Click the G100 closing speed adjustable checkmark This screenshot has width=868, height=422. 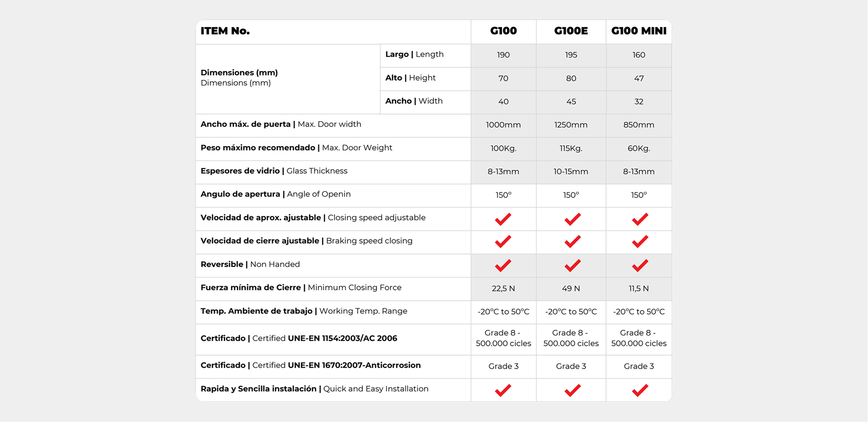click(503, 219)
